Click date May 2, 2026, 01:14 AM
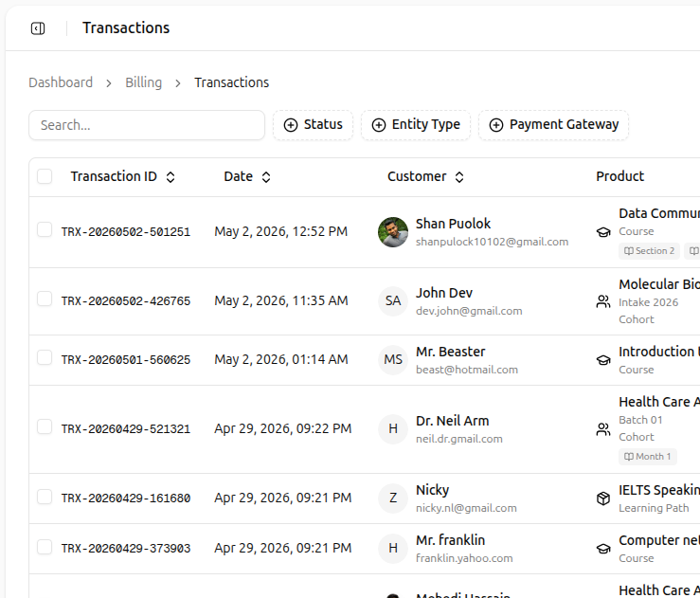Viewport: 700px width, 598px height. click(x=280, y=359)
